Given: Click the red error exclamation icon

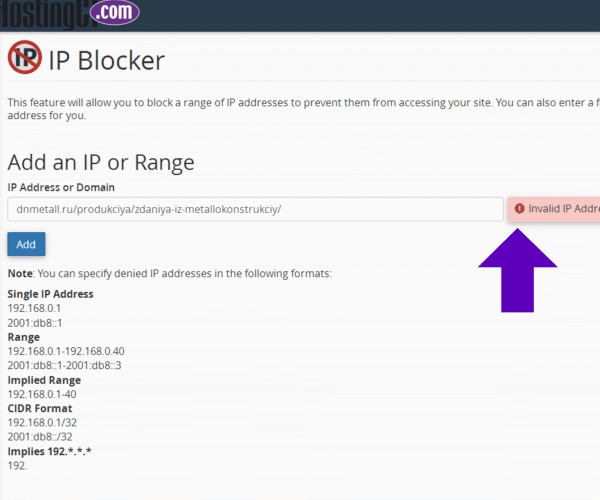Looking at the screenshot, I should click(519, 209).
